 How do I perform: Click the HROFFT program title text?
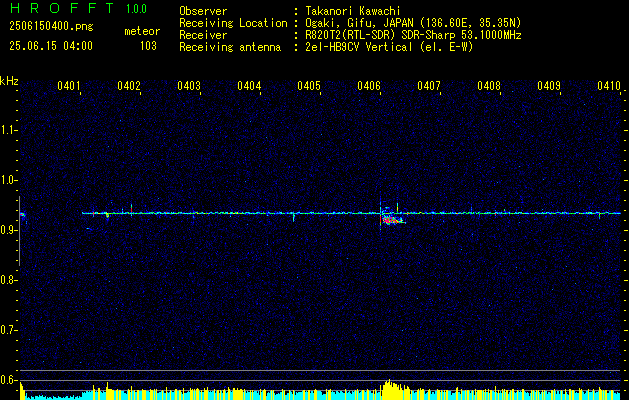coord(63,8)
